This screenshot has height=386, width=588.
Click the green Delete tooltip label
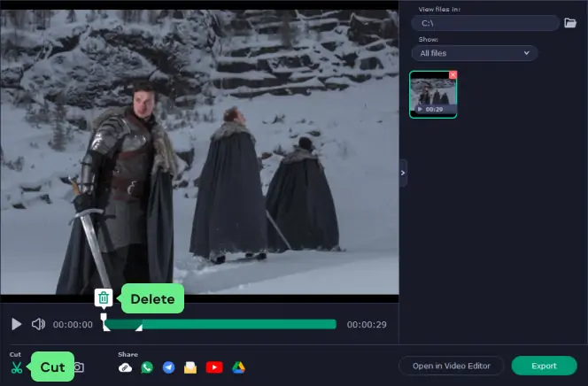[152, 298]
